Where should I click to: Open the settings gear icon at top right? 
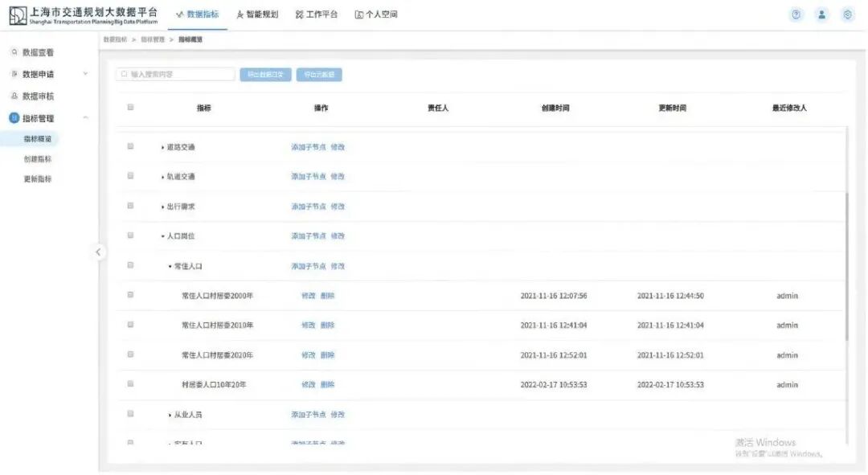tap(845, 14)
